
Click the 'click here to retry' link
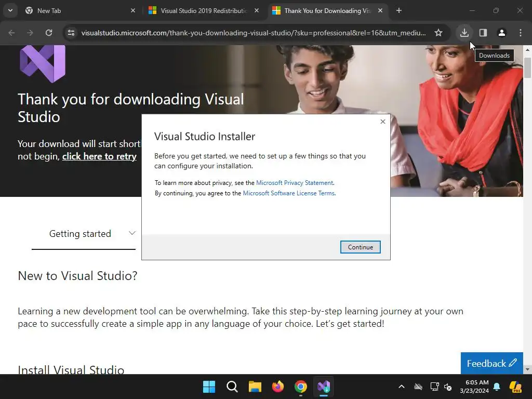point(99,156)
